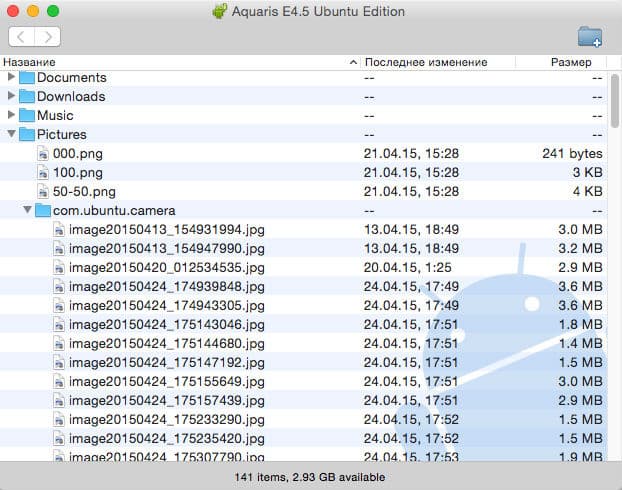Click the file icon of image20150424_175143046.jpg
Screen dimensions: 622x490
click(x=59, y=325)
